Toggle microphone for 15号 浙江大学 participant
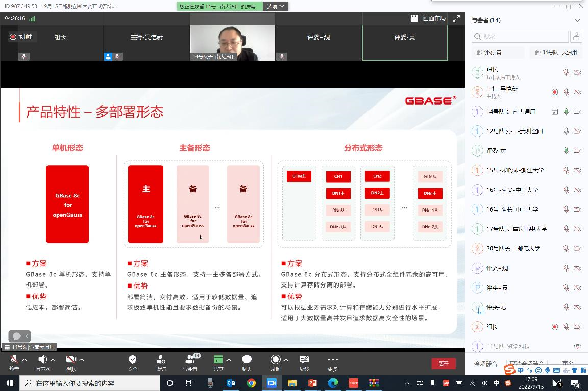The width and height of the screenshot is (588, 391). [566, 170]
